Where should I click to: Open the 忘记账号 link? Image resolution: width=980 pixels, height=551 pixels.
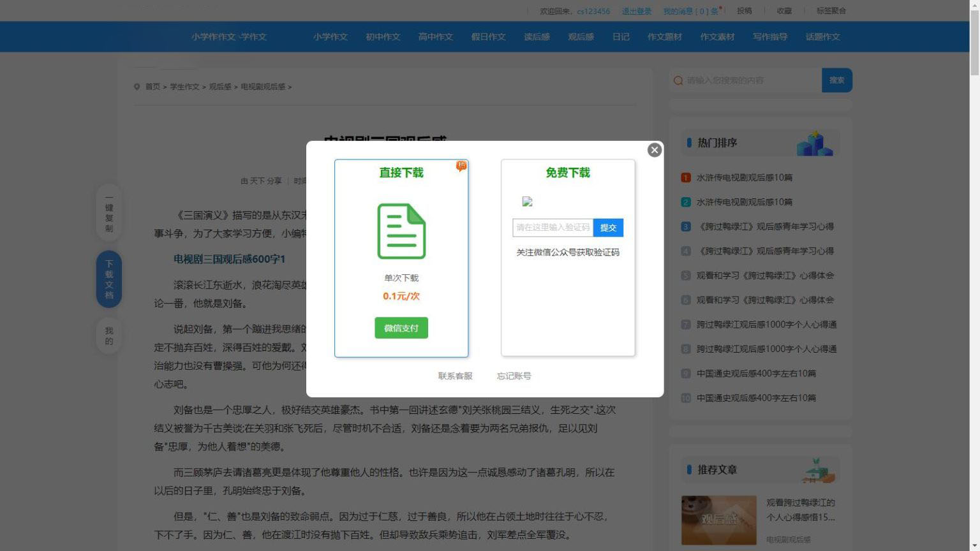514,376
